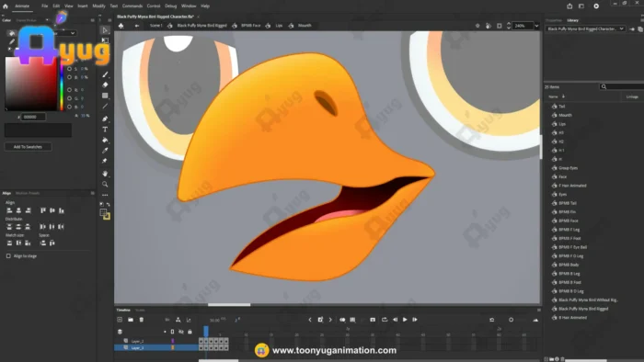Screen dimensions: 644x362
Task: Select the H hue radio button
Action: pos(69,61)
